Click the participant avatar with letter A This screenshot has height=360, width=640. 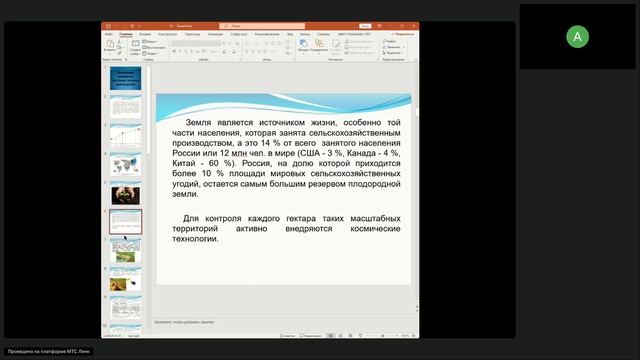(x=577, y=37)
